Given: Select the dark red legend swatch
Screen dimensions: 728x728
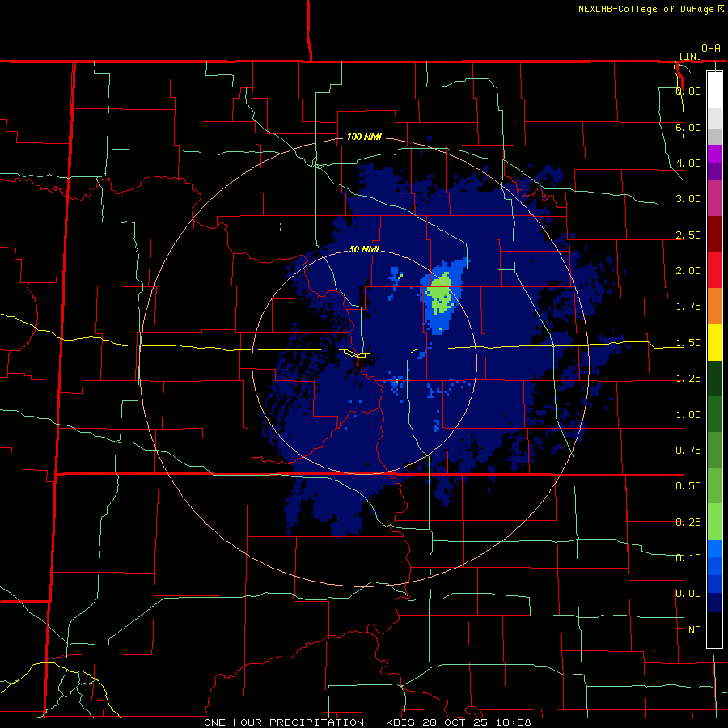Looking at the screenshot, I should click(x=714, y=235).
